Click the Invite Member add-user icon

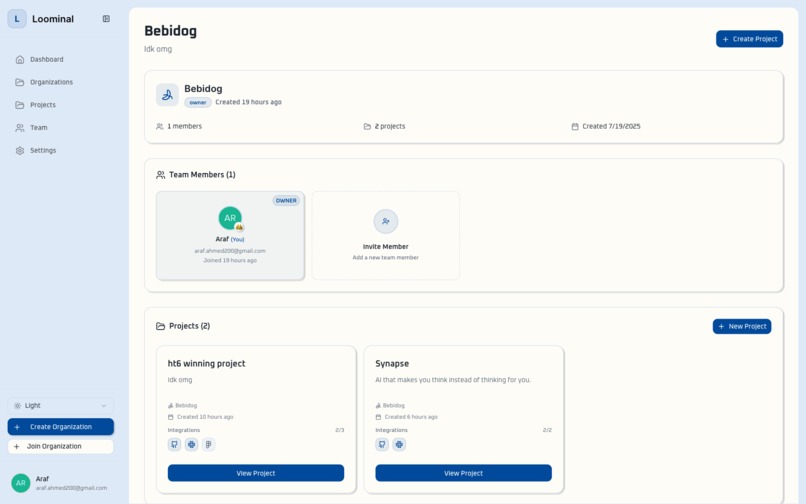(x=386, y=222)
